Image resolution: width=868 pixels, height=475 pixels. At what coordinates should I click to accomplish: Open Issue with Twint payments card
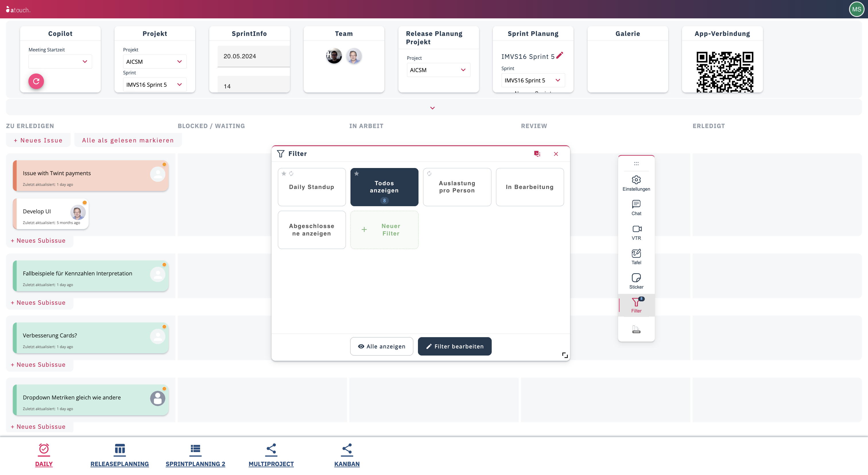(91, 176)
